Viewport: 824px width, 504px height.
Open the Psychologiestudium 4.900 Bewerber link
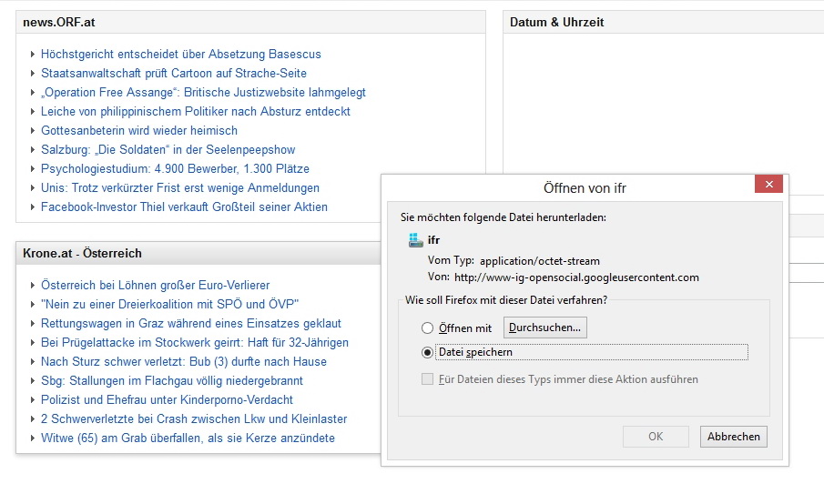coord(175,169)
